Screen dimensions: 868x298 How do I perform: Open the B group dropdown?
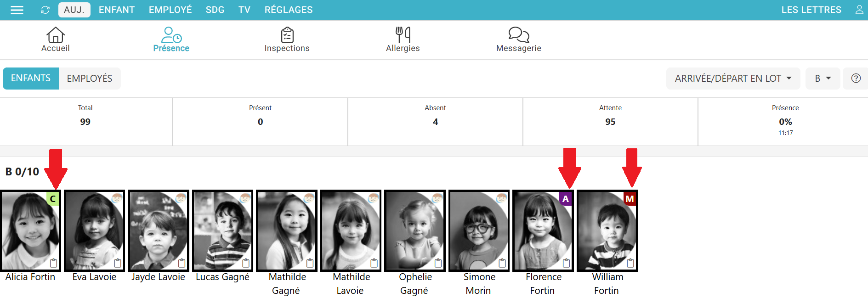pyautogui.click(x=823, y=79)
